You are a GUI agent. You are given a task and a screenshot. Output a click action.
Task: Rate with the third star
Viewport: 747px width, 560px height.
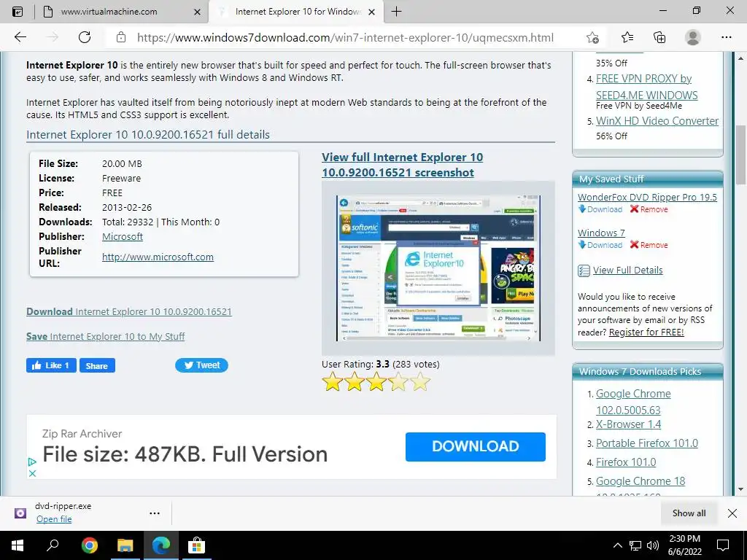click(x=376, y=382)
